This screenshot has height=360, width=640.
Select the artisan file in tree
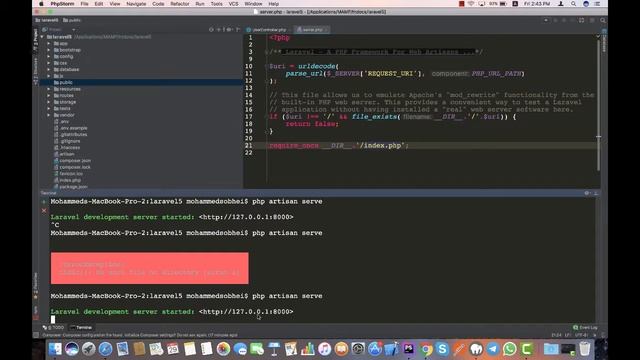[x=67, y=154]
